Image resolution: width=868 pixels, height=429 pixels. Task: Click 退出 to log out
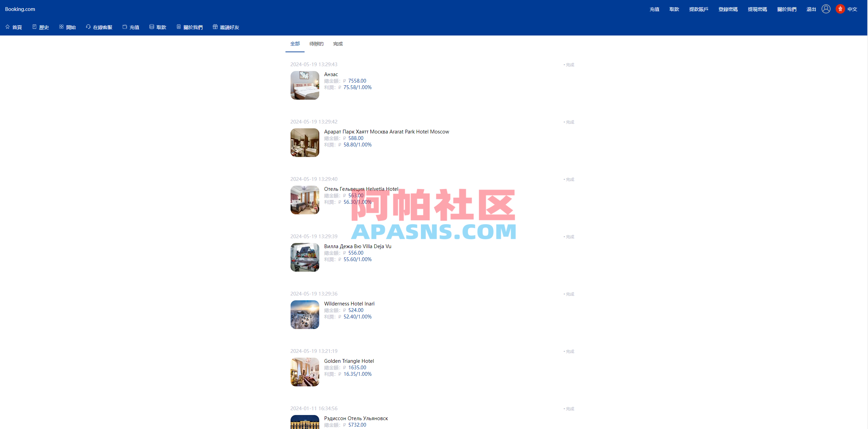[811, 9]
